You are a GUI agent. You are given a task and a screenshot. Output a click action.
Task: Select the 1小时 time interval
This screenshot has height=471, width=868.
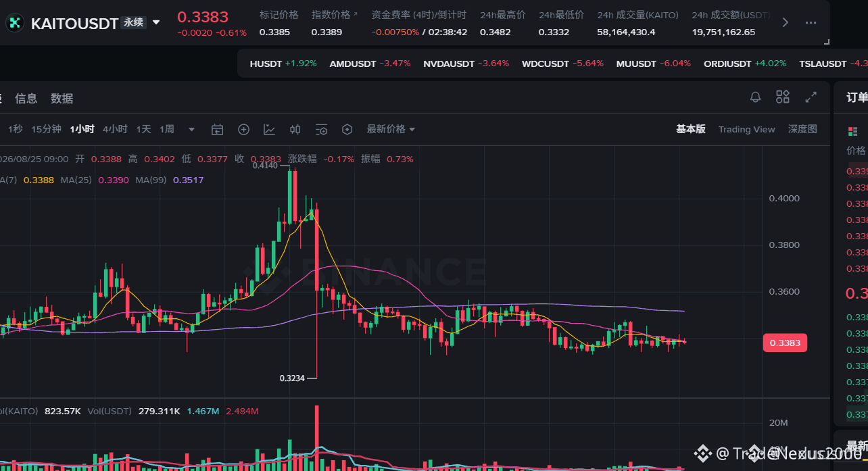[82, 129]
